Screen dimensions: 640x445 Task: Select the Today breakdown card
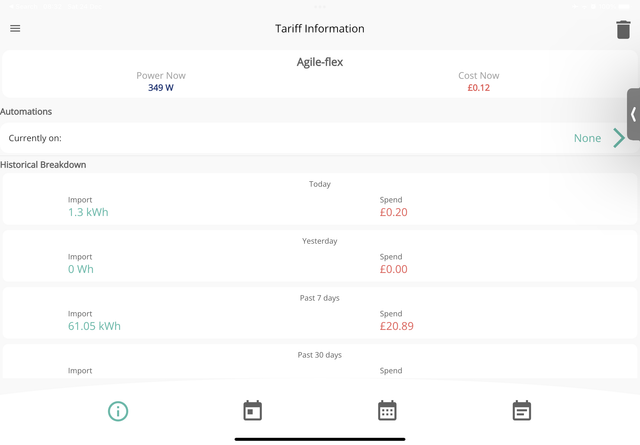tap(320, 199)
